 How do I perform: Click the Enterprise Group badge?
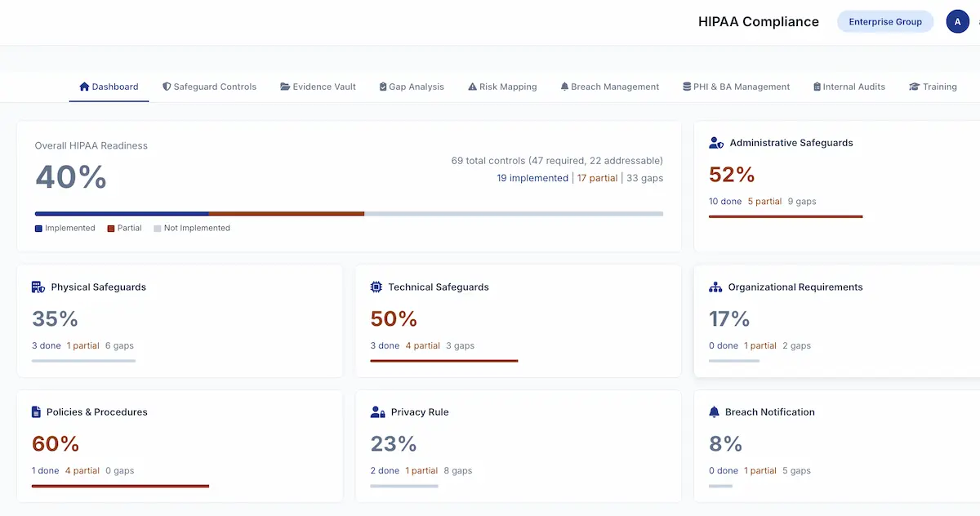(885, 21)
